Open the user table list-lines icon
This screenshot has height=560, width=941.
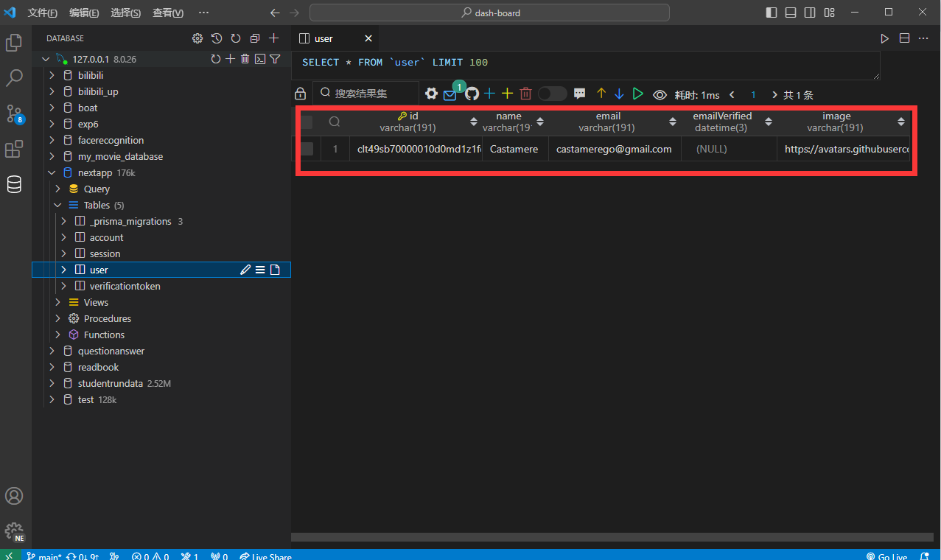tap(260, 270)
